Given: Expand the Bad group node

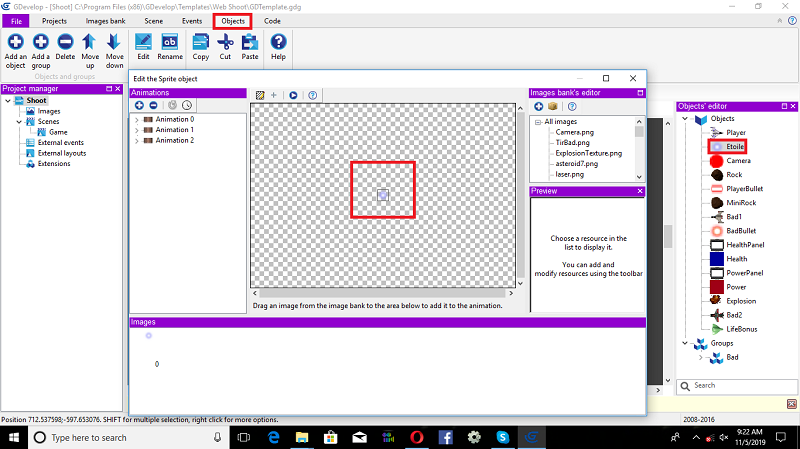Looking at the screenshot, I should click(701, 358).
